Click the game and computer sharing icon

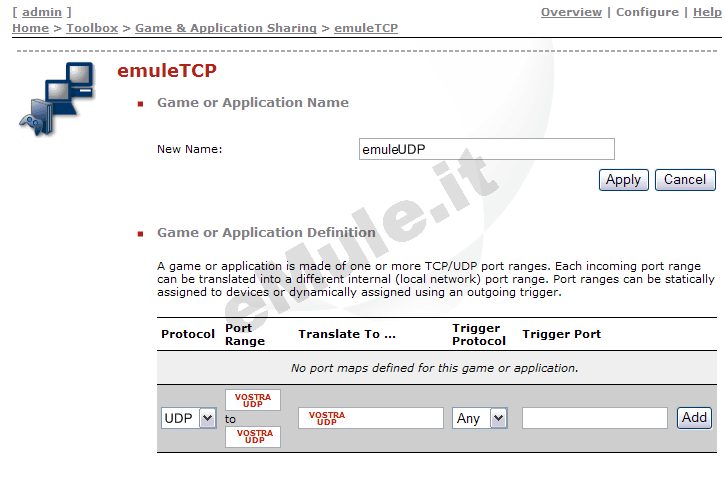click(x=57, y=97)
